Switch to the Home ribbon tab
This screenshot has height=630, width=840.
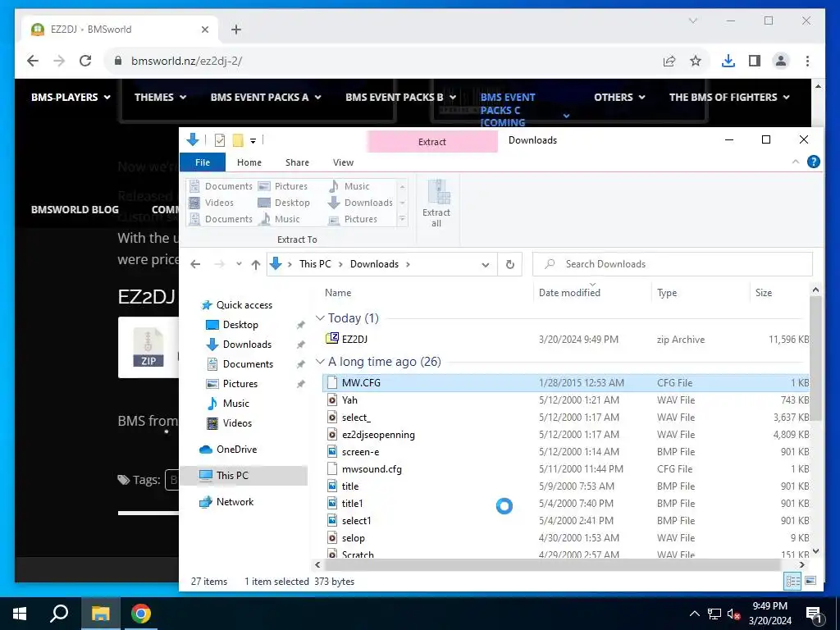[x=249, y=162]
